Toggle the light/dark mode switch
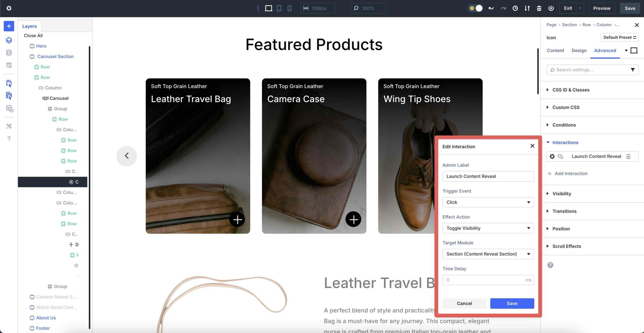Viewport: 644px width, 333px height. coord(475,8)
